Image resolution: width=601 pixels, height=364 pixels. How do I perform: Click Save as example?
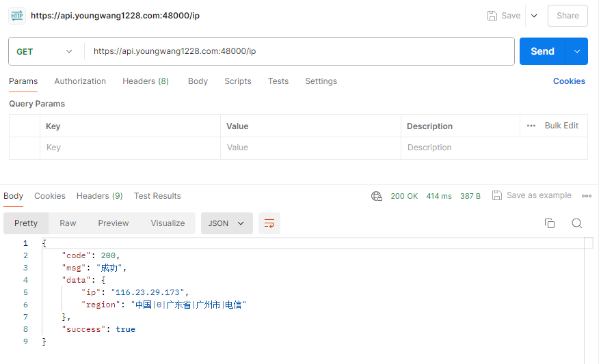[532, 195]
